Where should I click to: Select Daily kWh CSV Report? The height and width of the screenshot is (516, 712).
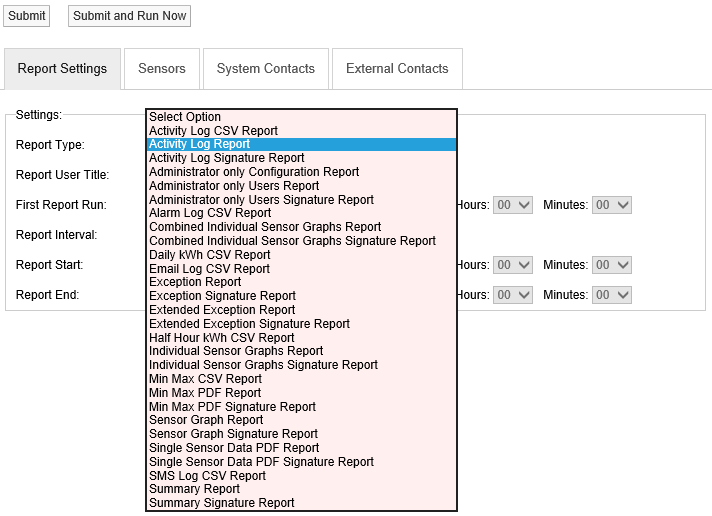(x=209, y=255)
